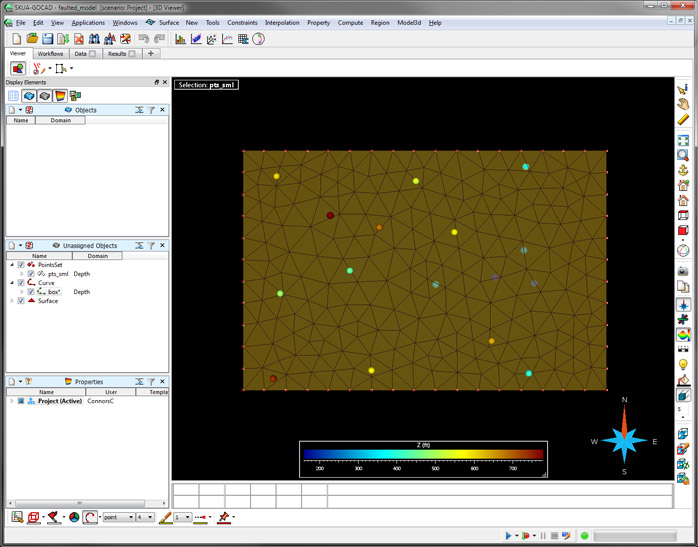Screen dimensions: 698x547
Task: Collapse the PointsSet tree node
Action: [12, 265]
